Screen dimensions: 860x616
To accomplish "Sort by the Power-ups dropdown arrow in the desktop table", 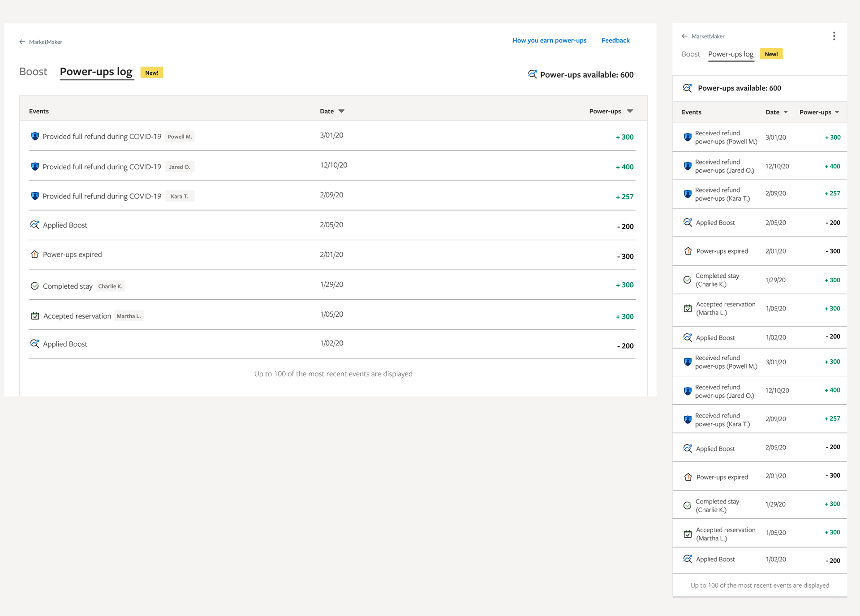I will coord(630,111).
